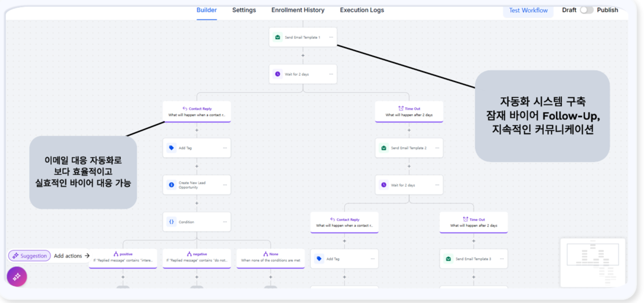Open the three-dot menu on the Add Tag node beside Send Email Template 3
The image size is (644, 303).
373,259
